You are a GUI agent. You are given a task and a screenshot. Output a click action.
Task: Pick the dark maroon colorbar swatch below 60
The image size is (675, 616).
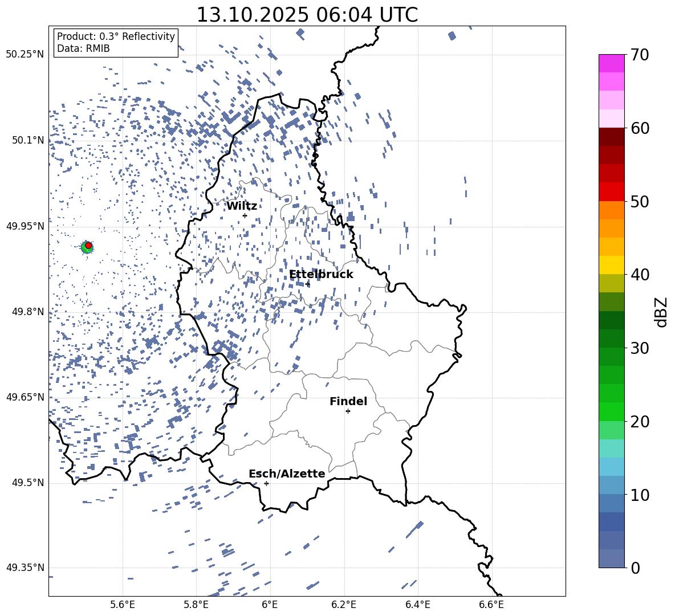pyautogui.click(x=612, y=137)
